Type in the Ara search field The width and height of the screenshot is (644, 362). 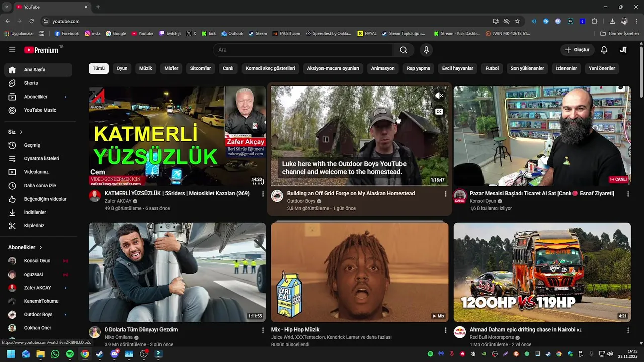click(303, 50)
